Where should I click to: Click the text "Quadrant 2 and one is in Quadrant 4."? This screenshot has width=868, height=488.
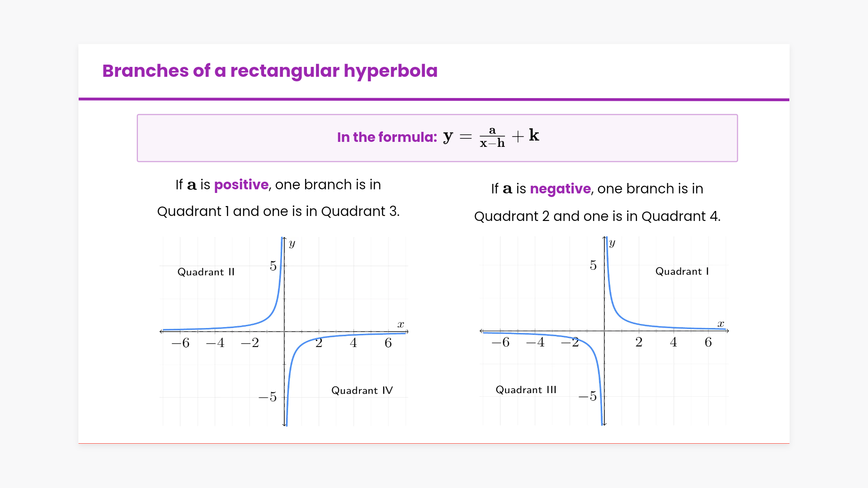[597, 216]
